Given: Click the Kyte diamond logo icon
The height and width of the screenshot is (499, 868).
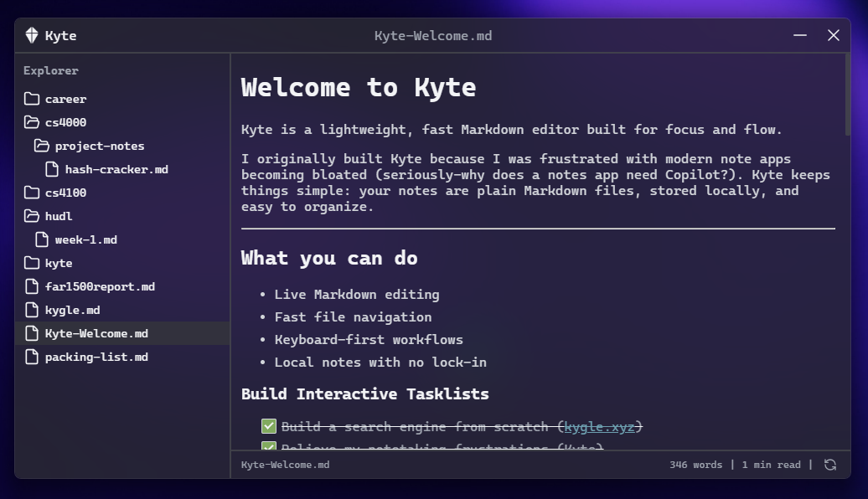Looking at the screenshot, I should pyautogui.click(x=32, y=35).
